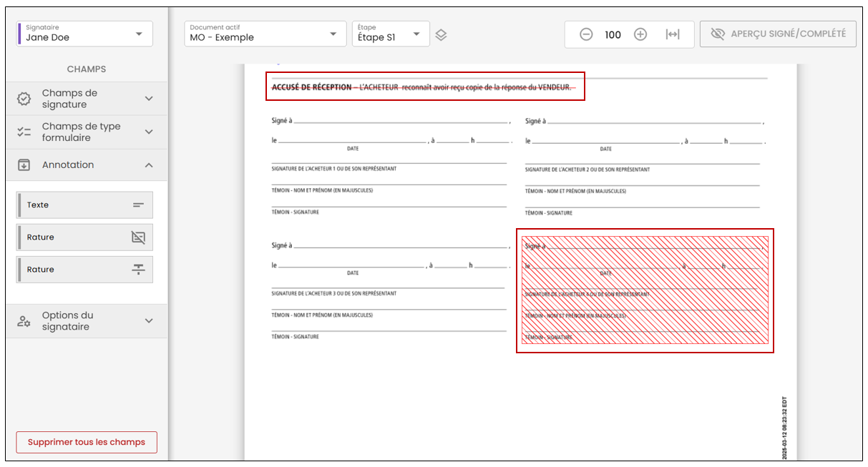Expand the Champs de type formulaire section
Viewport: 868px width, 467px height.
(x=84, y=132)
